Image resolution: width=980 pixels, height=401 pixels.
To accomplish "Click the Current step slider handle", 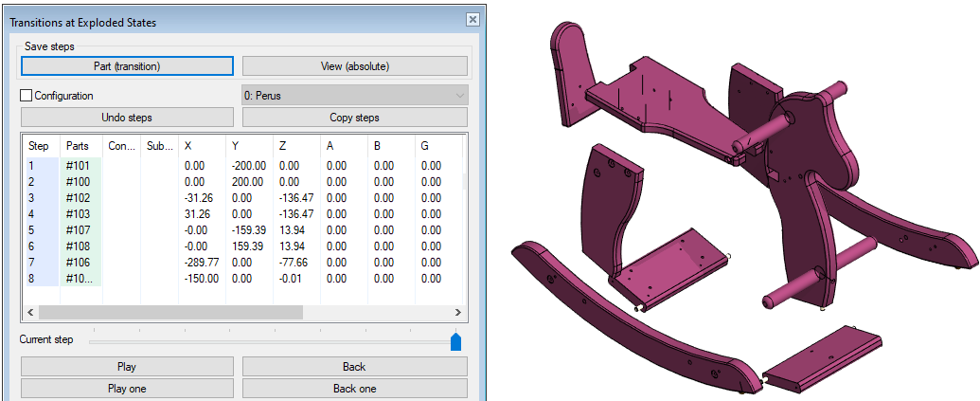I will coord(455,341).
